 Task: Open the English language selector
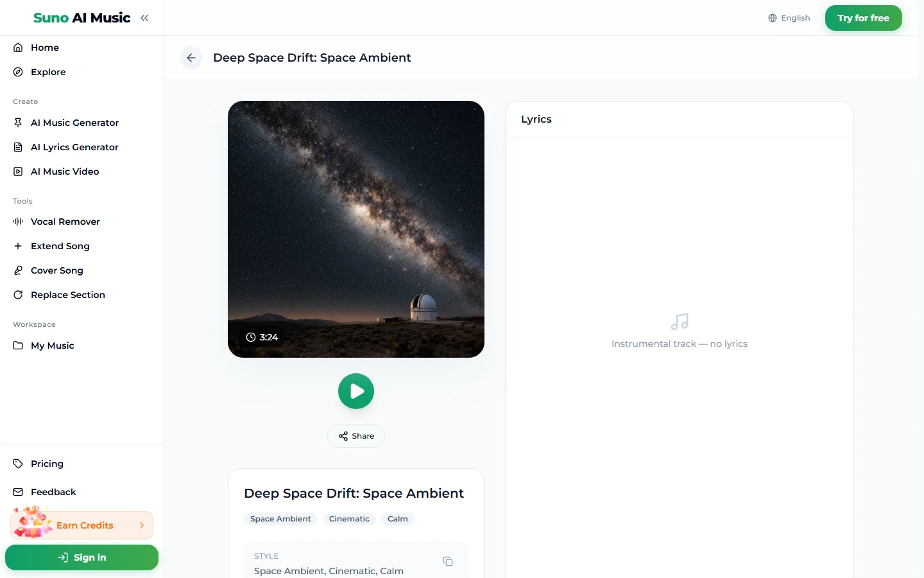(789, 18)
